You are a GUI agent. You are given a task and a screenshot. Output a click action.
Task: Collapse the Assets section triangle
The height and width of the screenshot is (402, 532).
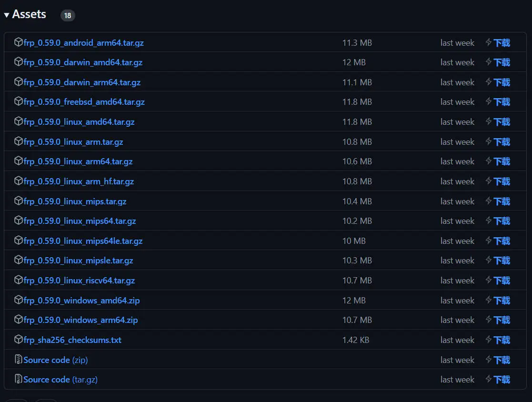coord(7,15)
